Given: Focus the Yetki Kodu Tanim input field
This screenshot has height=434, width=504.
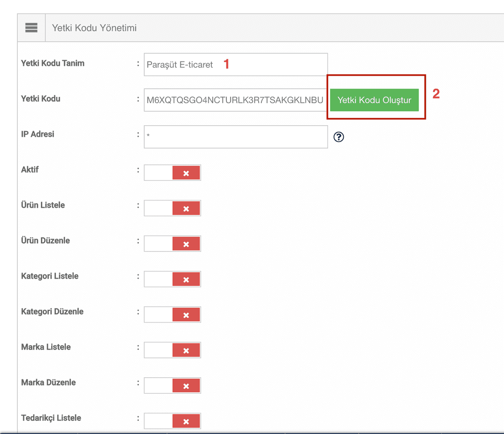Looking at the screenshot, I should pyautogui.click(x=236, y=65).
